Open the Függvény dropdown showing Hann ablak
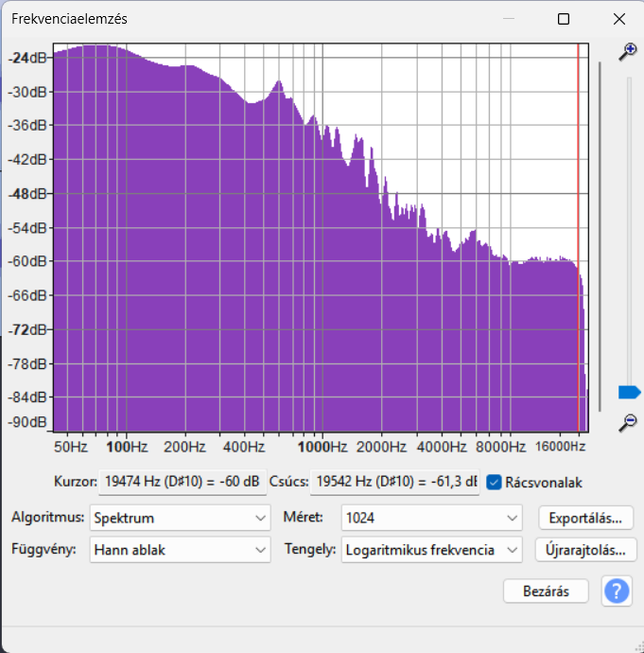Viewport: 644px width, 653px height. point(180,550)
